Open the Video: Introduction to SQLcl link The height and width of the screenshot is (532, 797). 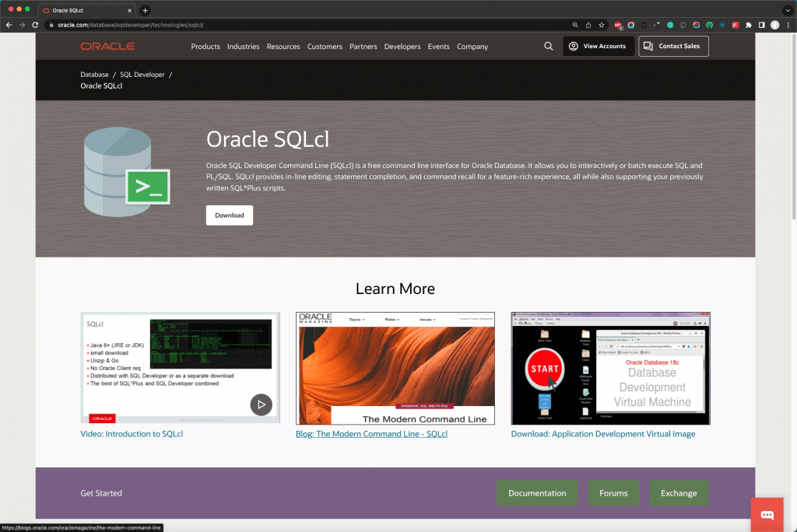pos(132,434)
